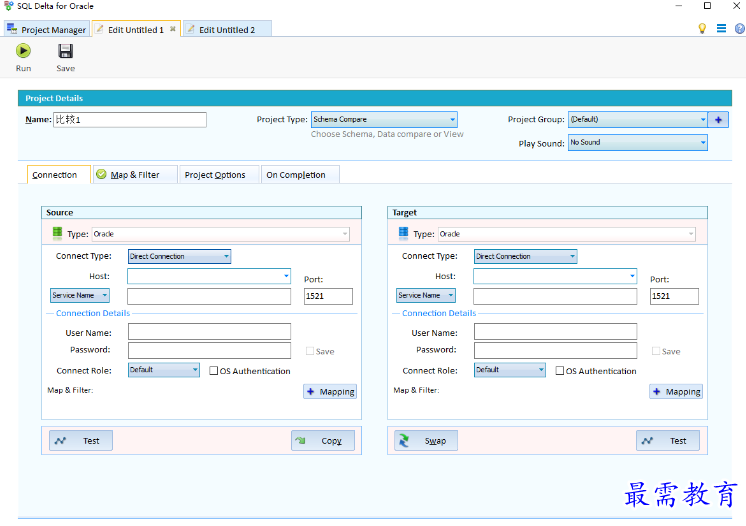Open help using the round blue icon
Viewport: 746px width, 526px height.
(740, 29)
